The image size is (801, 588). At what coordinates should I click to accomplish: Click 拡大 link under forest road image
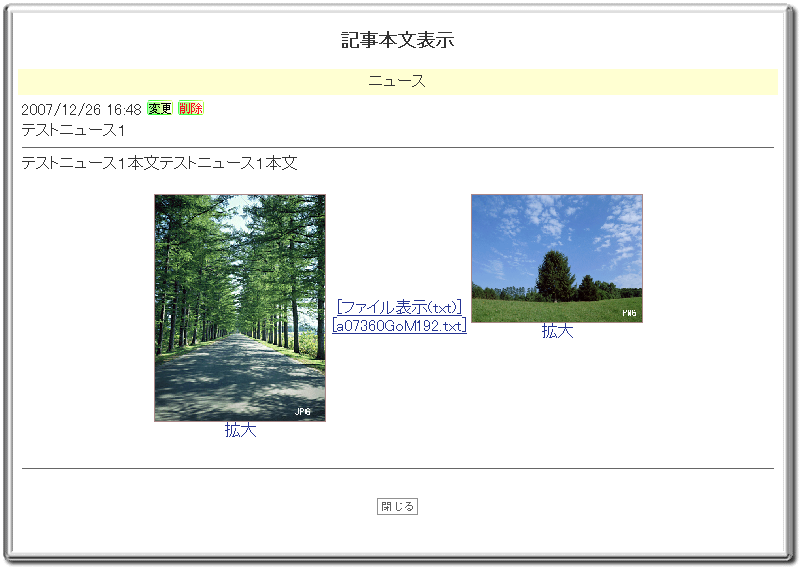click(x=240, y=430)
